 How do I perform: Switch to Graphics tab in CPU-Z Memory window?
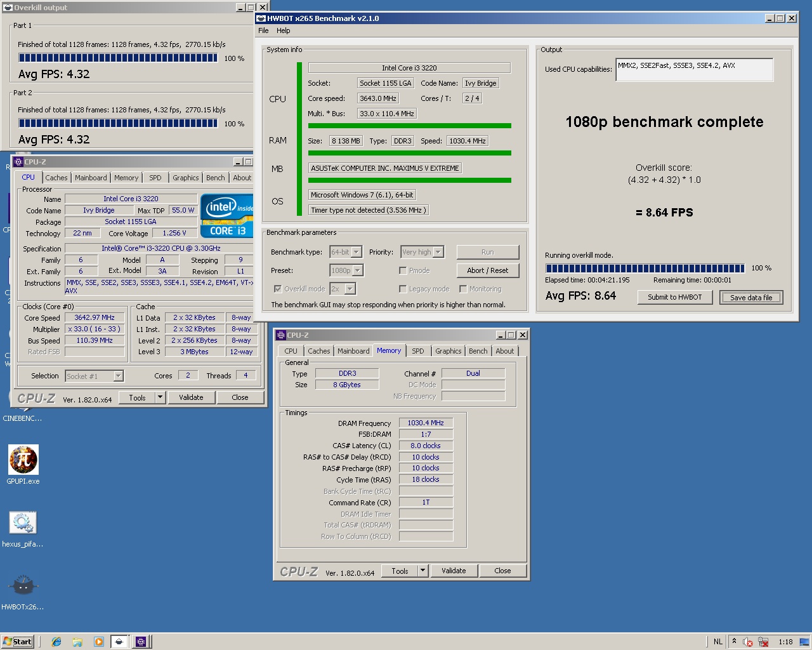click(449, 351)
